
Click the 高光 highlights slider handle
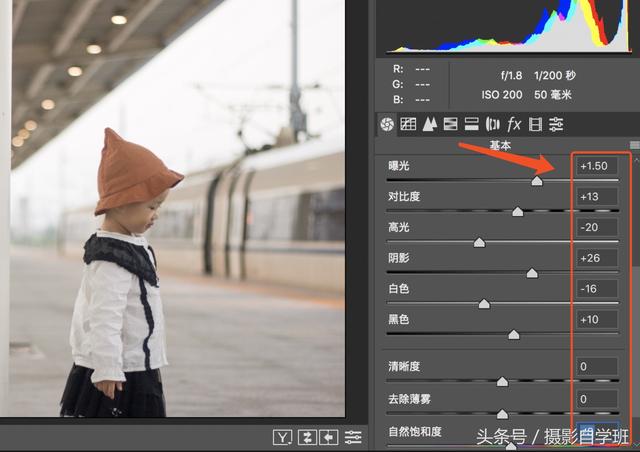click(479, 243)
